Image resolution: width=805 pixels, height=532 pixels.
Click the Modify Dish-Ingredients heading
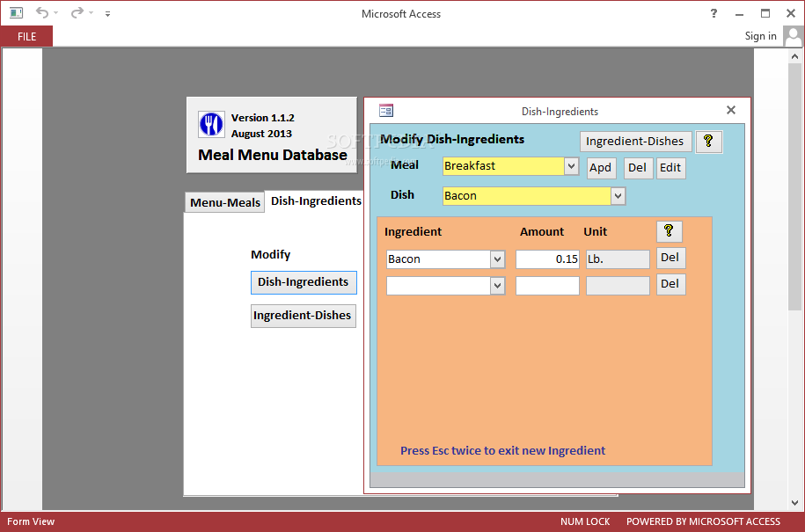pyautogui.click(x=452, y=140)
